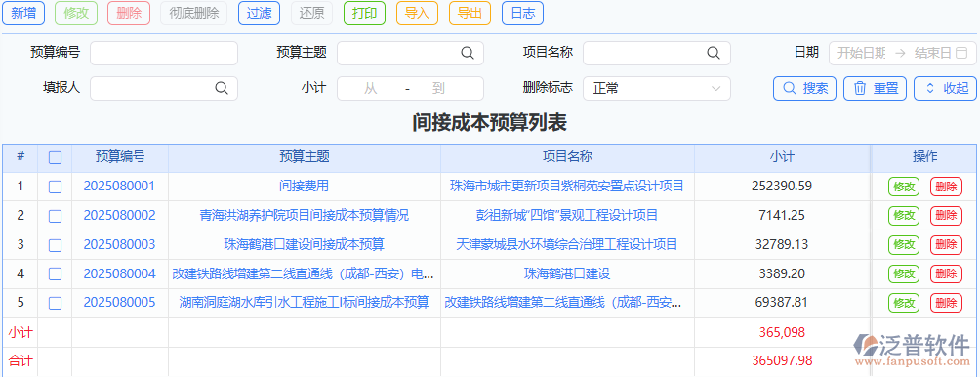Open 珠海鹤港口建设间接成本预算 subject link

click(305, 244)
